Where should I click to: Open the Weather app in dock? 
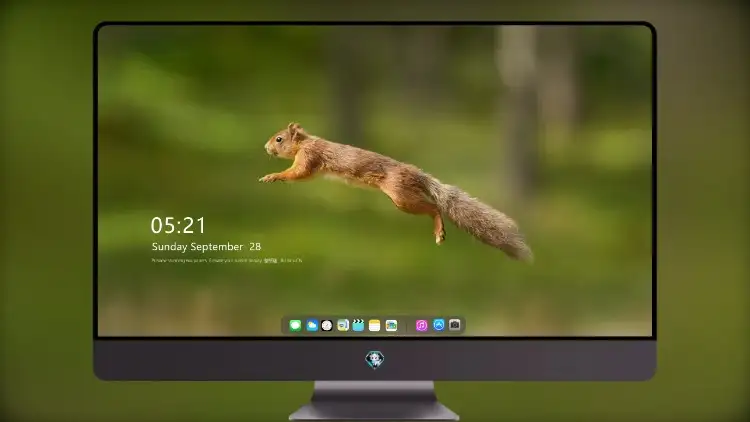(311, 325)
